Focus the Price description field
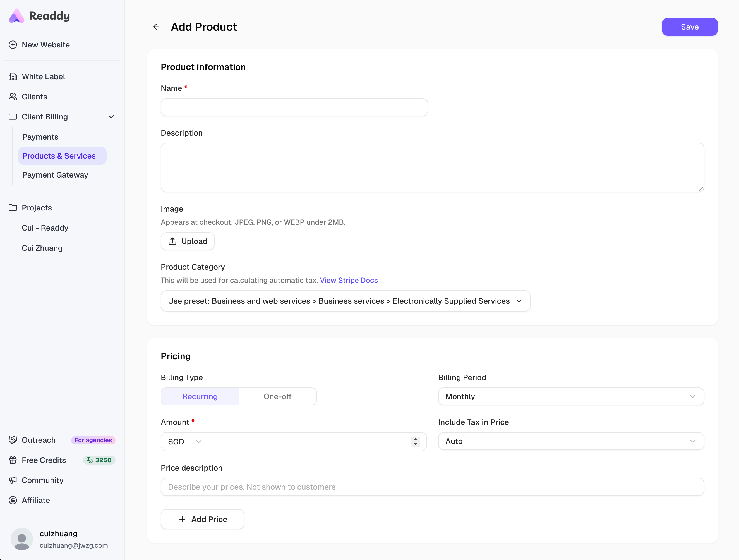The width and height of the screenshot is (739, 560). coord(432,487)
